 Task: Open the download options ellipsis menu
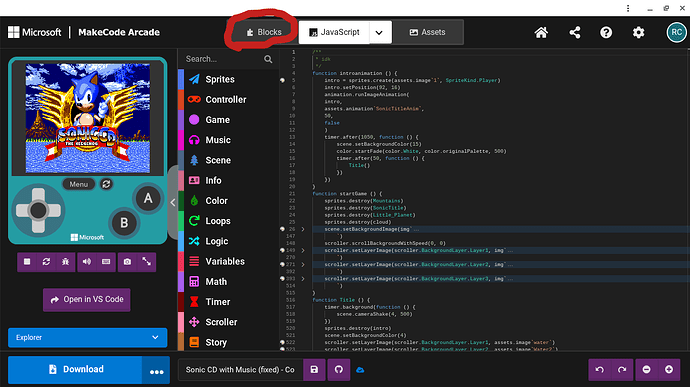coord(156,370)
